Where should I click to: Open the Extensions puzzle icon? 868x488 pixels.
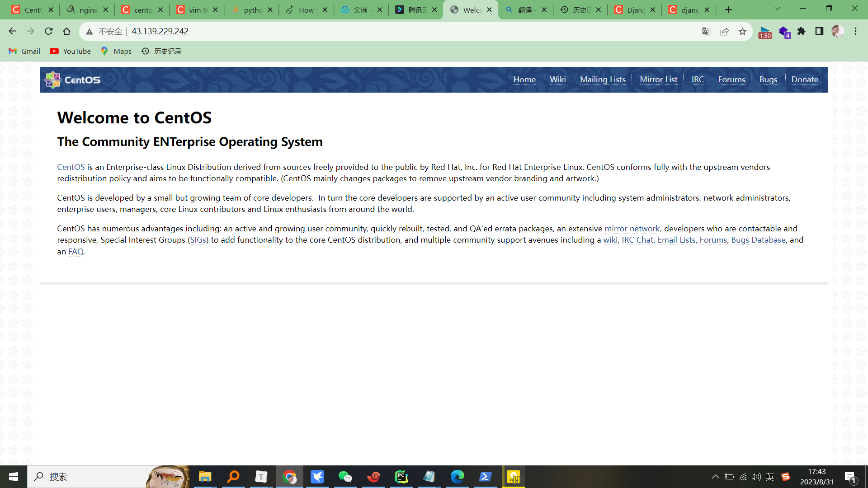pos(802,31)
